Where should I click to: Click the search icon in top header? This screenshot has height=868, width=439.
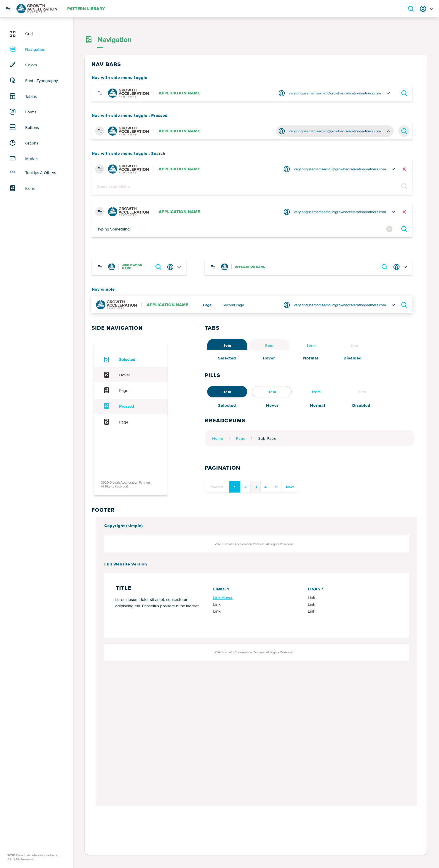tap(411, 9)
